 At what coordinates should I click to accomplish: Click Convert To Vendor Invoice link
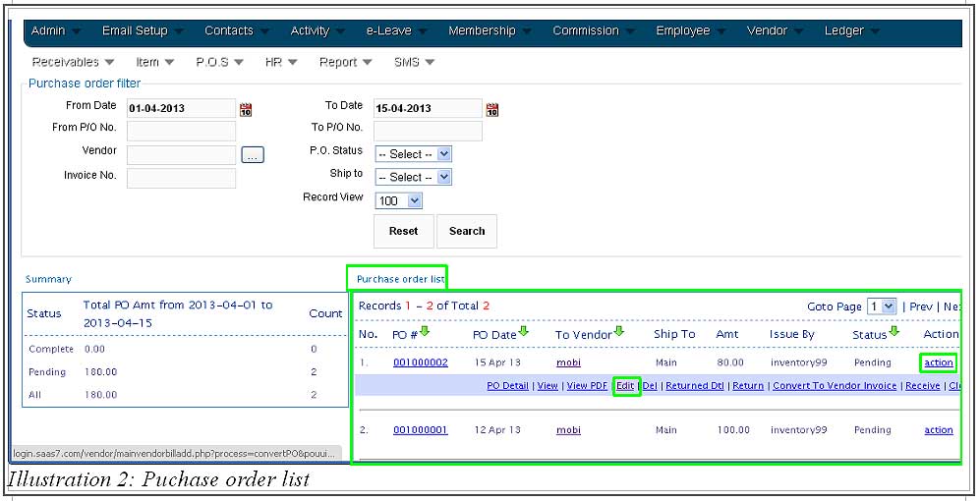click(x=835, y=386)
